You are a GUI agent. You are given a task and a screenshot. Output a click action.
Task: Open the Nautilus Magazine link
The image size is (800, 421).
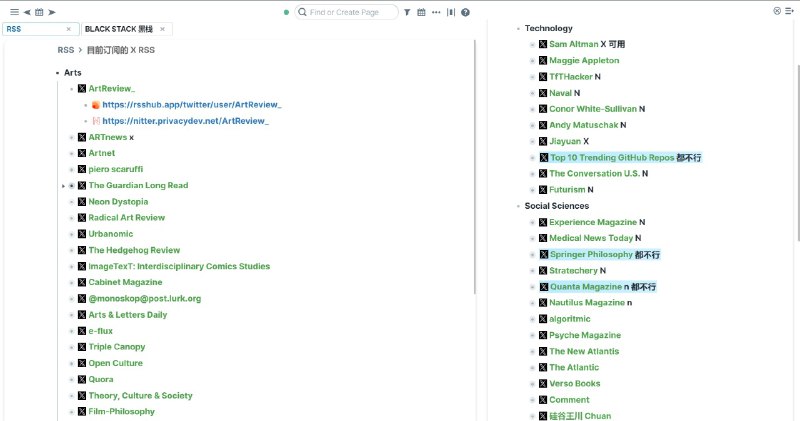tap(587, 303)
